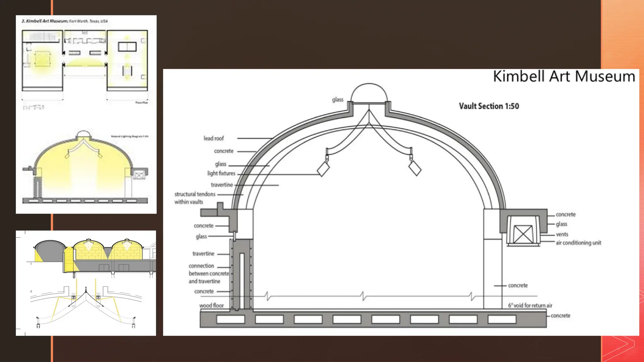Click the 'air conditioning unit' label
644x362 pixels.
tap(578, 243)
